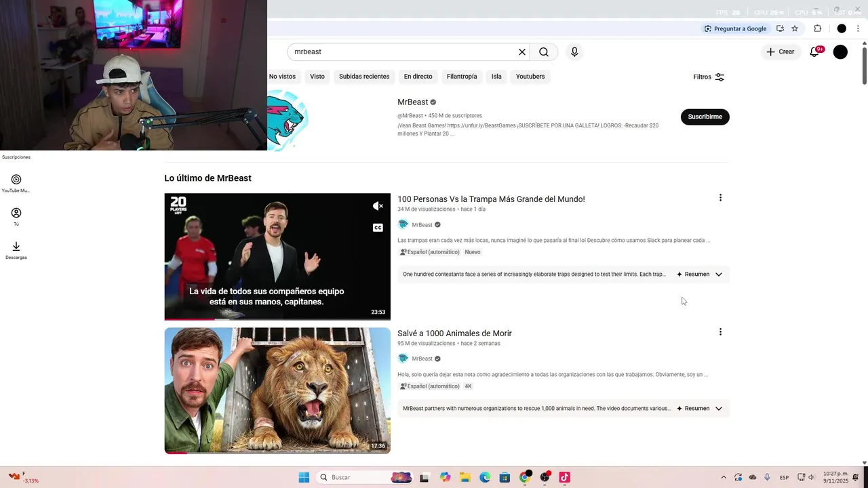Open Task View on the taskbar
The image size is (868, 488).
point(424,477)
